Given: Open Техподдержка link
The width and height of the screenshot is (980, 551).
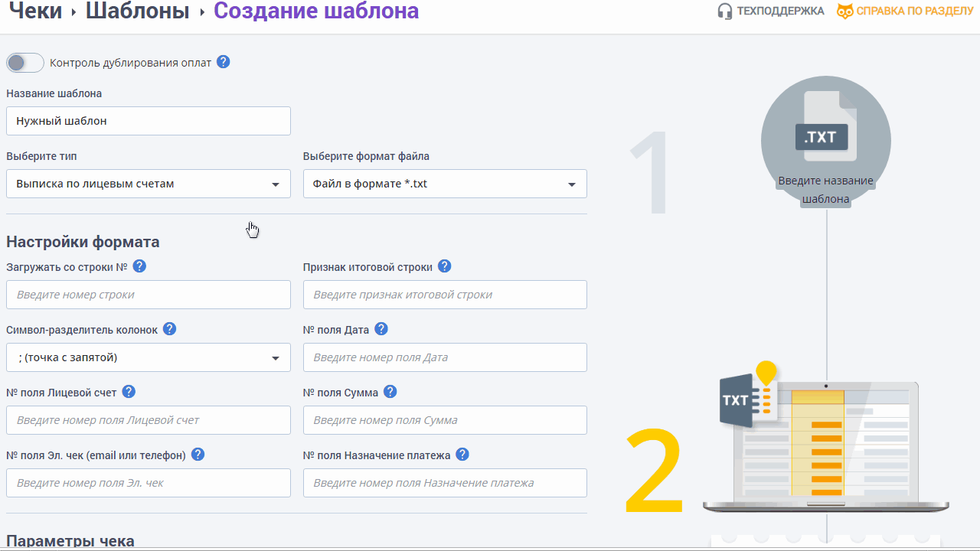Looking at the screenshot, I should click(x=771, y=11).
